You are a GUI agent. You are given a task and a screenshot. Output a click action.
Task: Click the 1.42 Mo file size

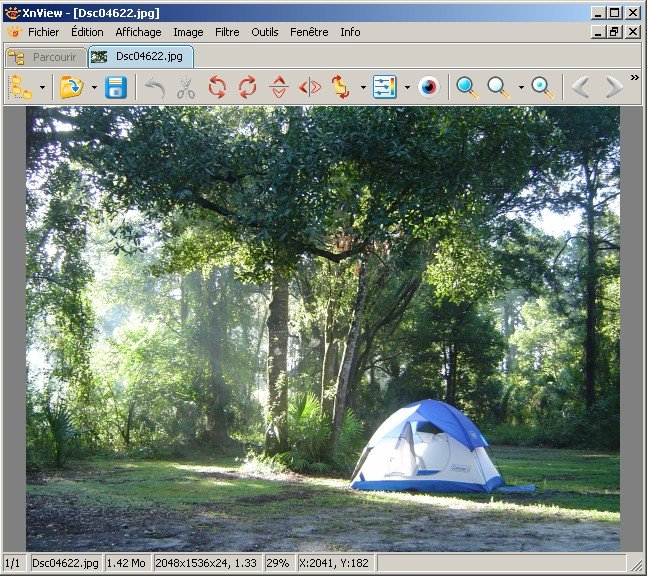(x=126, y=563)
